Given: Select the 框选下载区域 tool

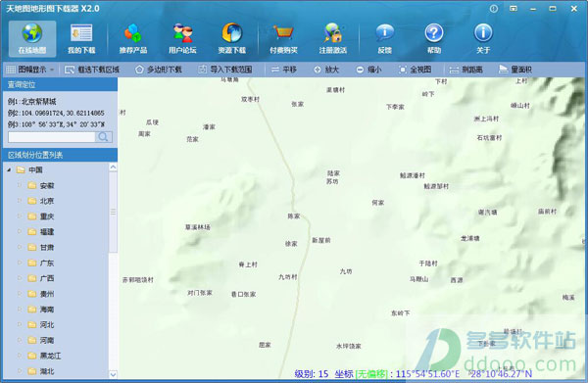Looking at the screenshot, I should point(92,70).
